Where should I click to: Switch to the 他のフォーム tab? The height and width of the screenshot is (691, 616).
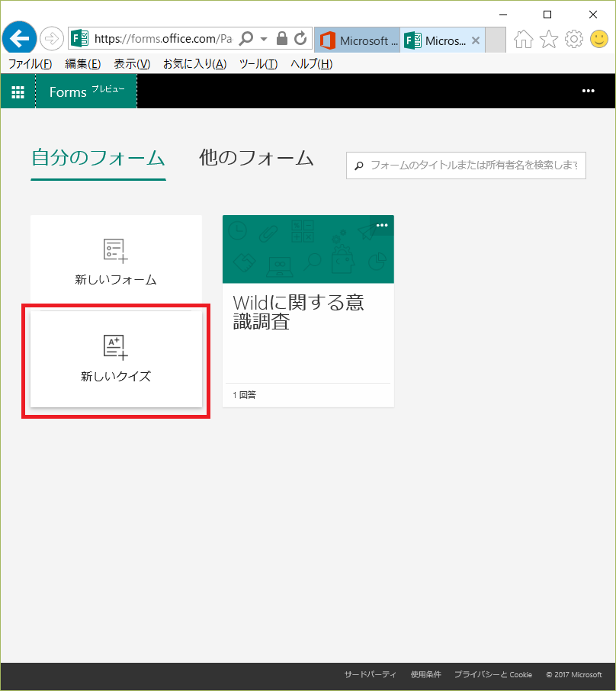(256, 158)
